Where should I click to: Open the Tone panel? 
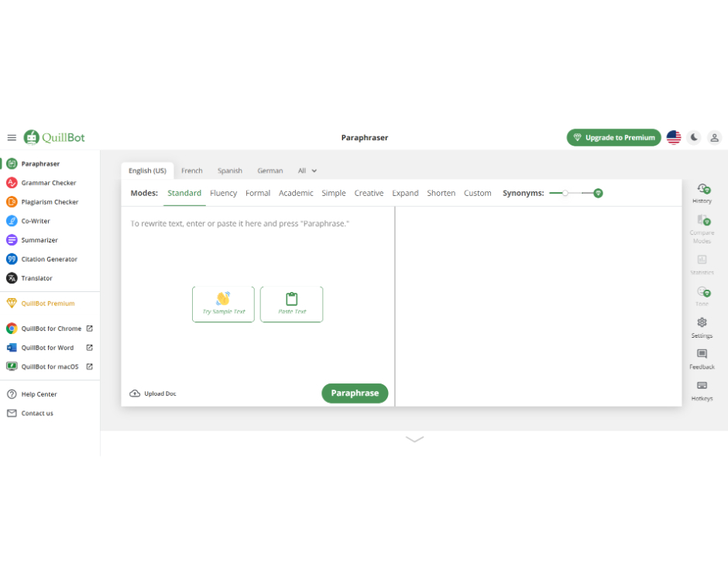702,296
